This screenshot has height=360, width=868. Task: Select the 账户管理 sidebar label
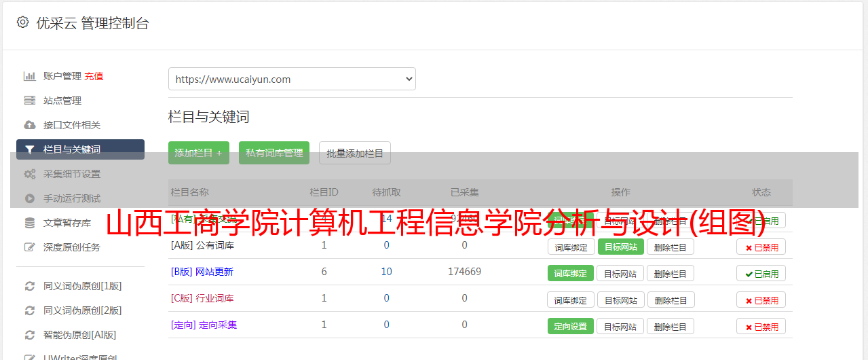[x=62, y=76]
